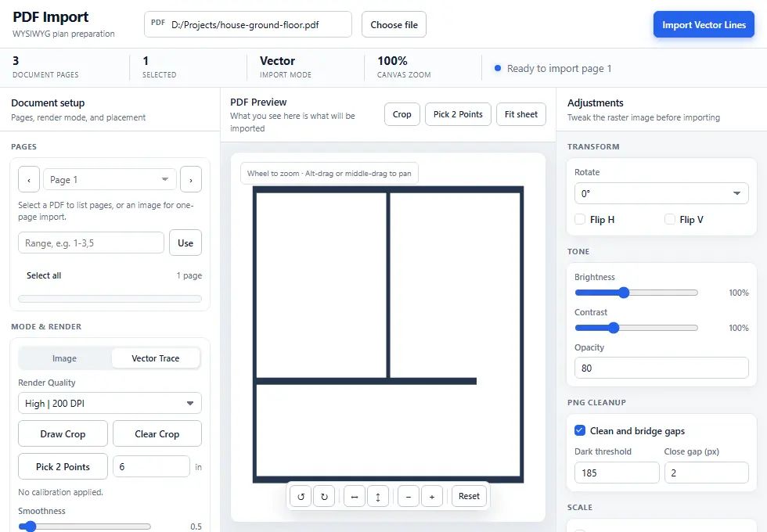Click the PDF file path field
Viewport: 767px width, 532px height.
coord(248,24)
